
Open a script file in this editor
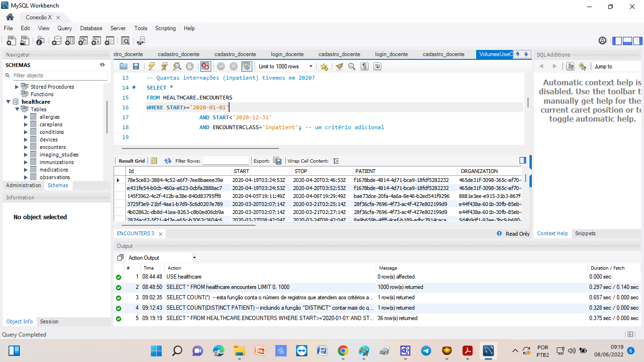124,66
